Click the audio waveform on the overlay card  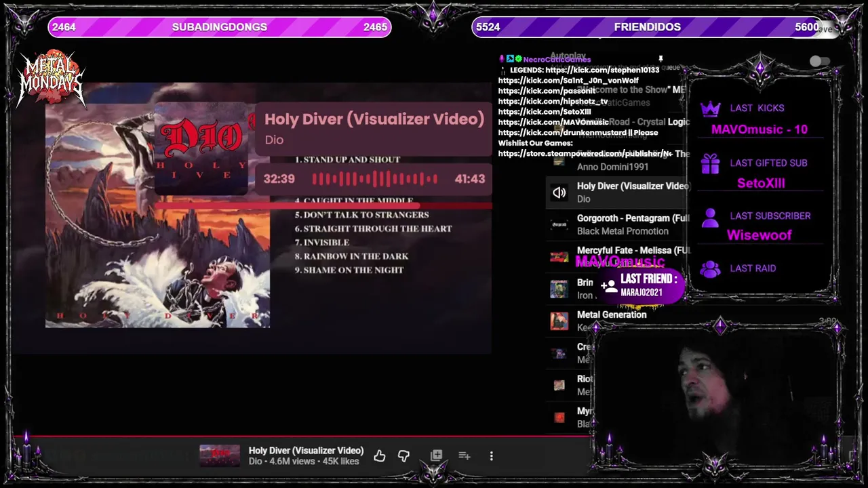pyautogui.click(x=375, y=179)
